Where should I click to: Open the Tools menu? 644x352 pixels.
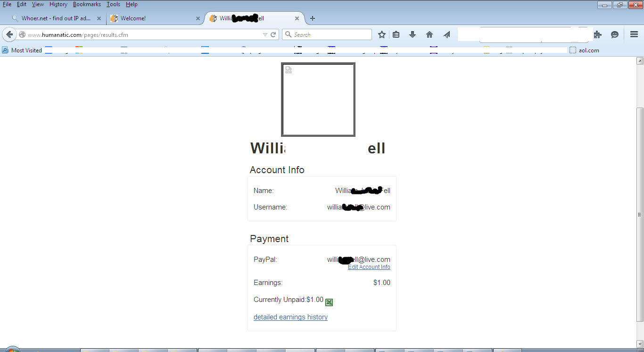[x=113, y=4]
